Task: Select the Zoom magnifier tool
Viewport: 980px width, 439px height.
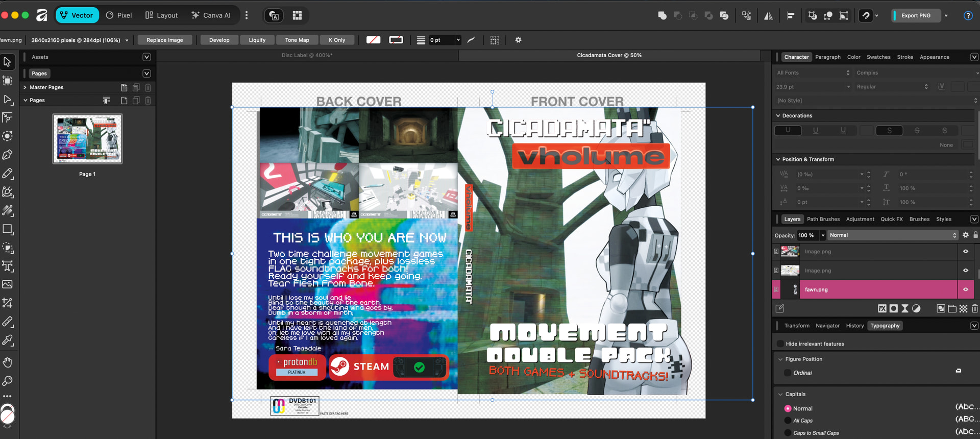Action: pos(8,381)
